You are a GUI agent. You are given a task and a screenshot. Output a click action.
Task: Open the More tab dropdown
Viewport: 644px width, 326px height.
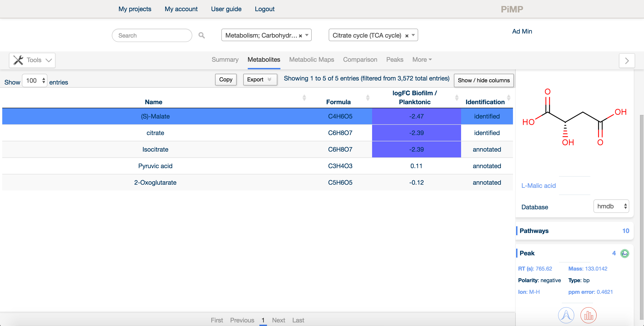pos(422,59)
